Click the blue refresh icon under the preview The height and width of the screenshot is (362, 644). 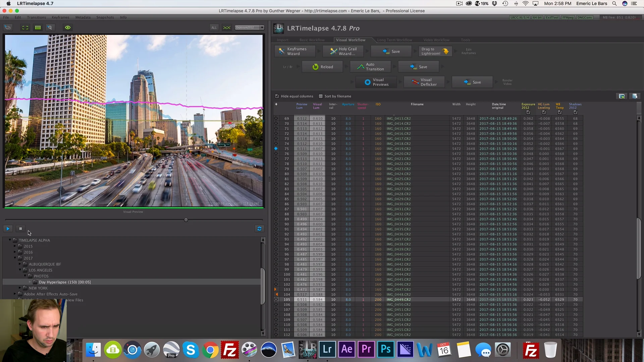click(259, 229)
